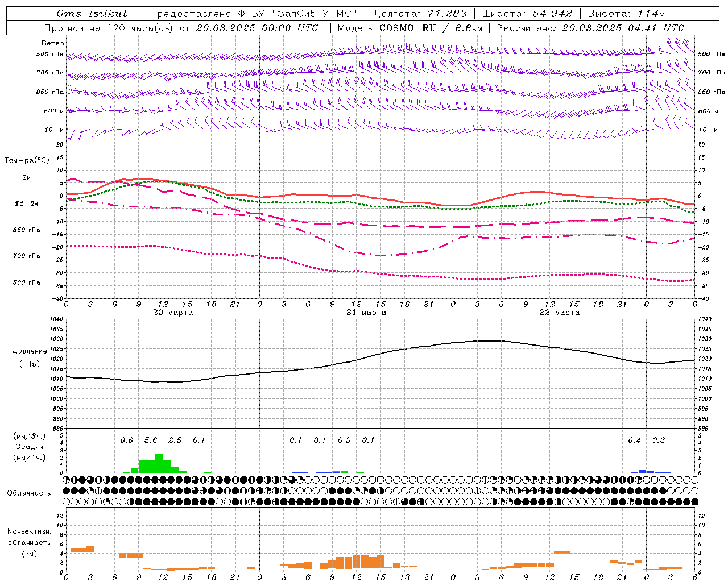Click the '(мм/1ч.)' precipitation unit label
This screenshot has height=582, width=728.
30,458
